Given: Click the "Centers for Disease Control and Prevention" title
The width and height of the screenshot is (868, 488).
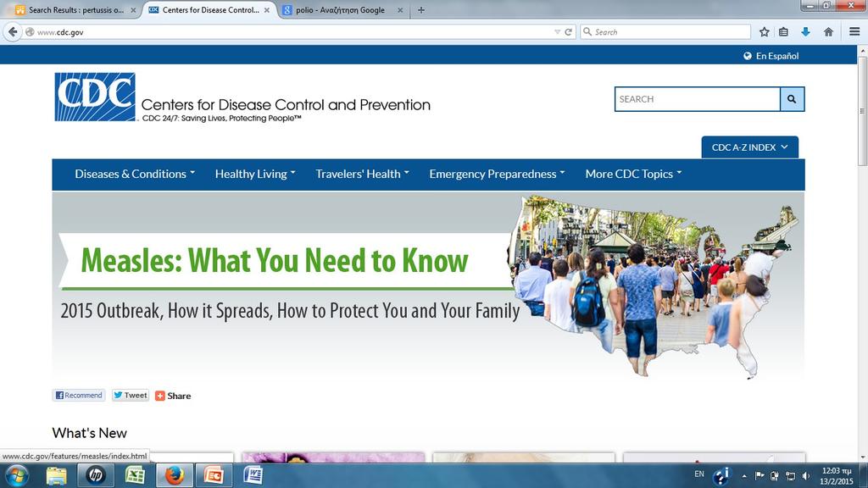Looking at the screenshot, I should tap(286, 104).
